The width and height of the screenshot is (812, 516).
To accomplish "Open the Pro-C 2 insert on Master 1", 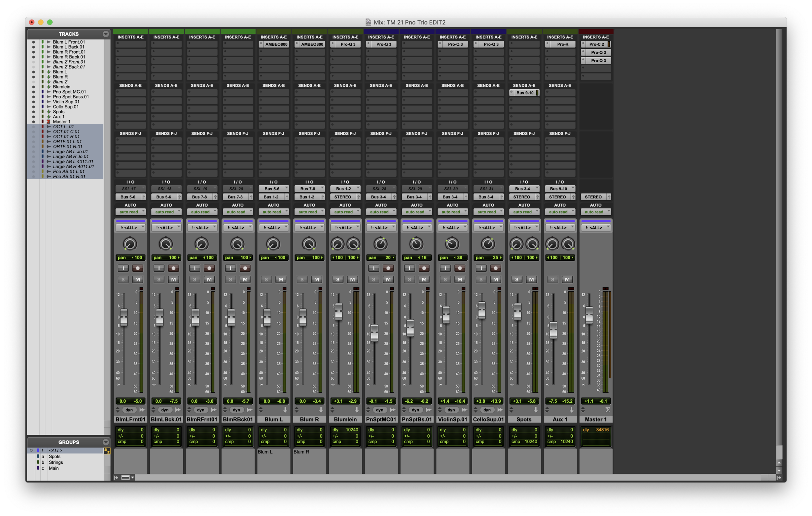I will coord(597,44).
